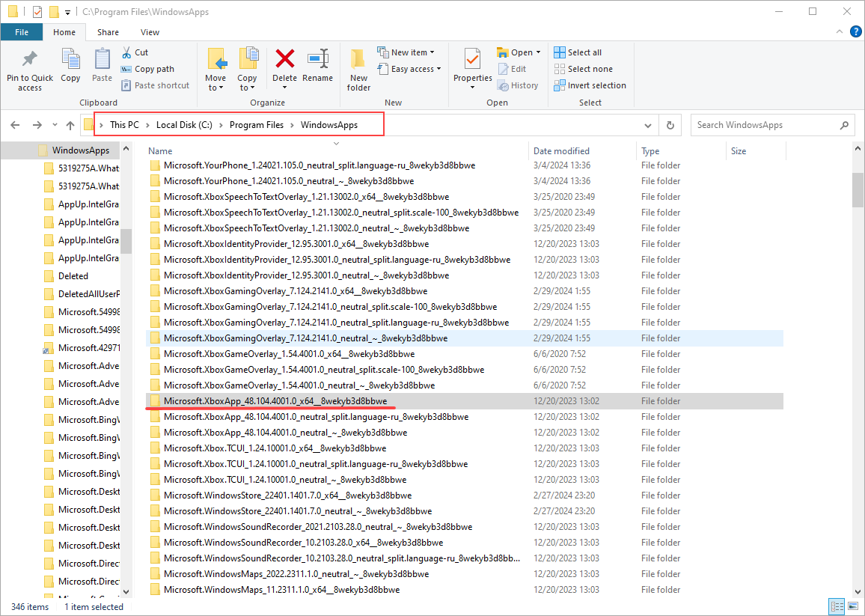Sort files by Date modified column

tap(561, 151)
